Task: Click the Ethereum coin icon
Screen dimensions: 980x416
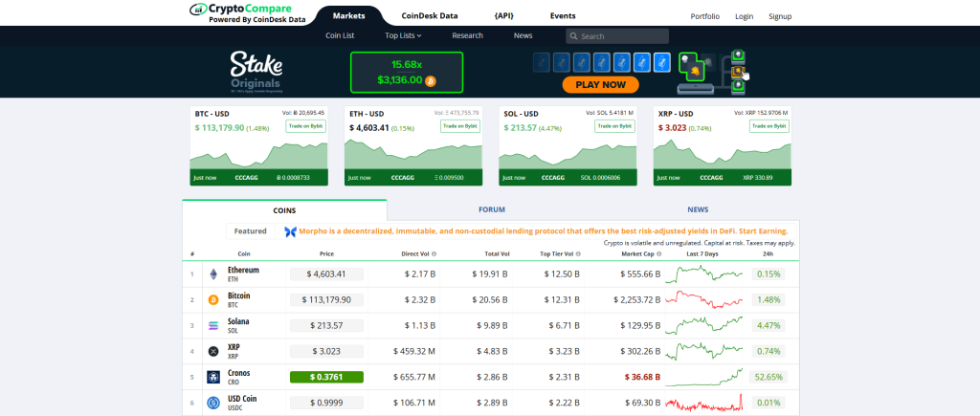Action: coord(213,274)
